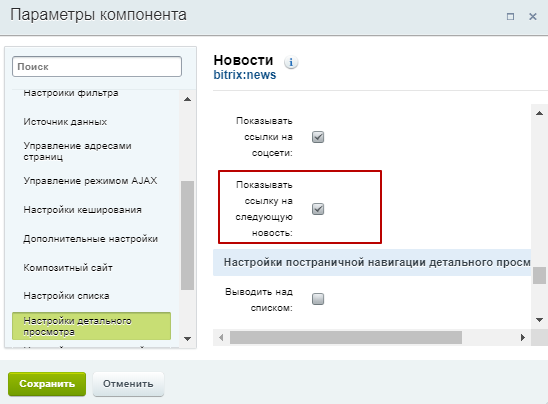Image resolution: width=548 pixels, height=404 pixels.
Task: Click the Отменить button
Action: [x=128, y=384]
